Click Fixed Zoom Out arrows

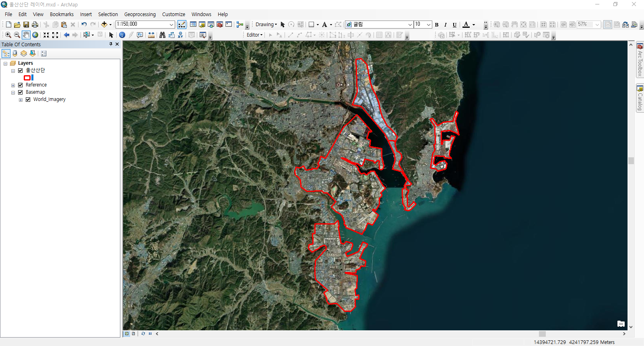pyautogui.click(x=55, y=35)
